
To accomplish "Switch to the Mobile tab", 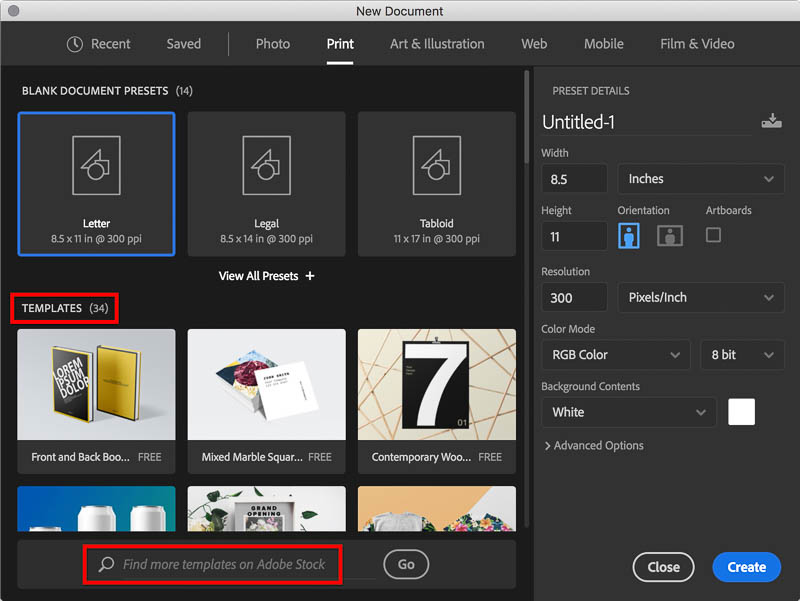I will click(x=604, y=44).
